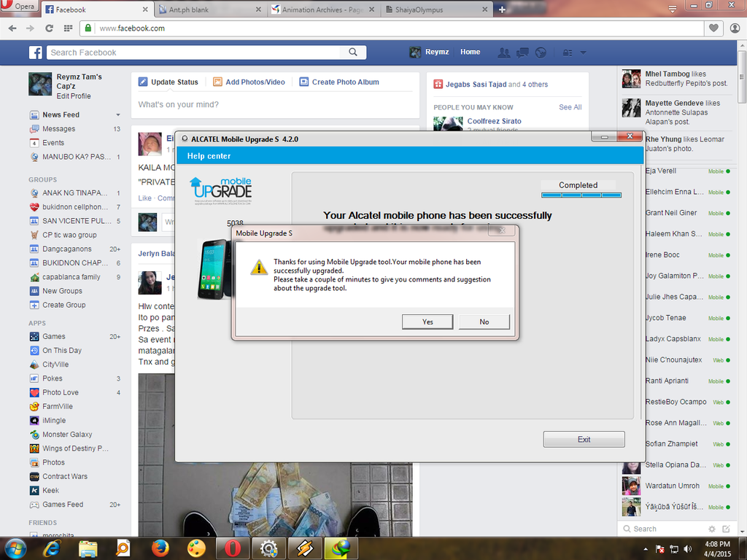Open Facebook friend requests icon
The height and width of the screenshot is (560, 747).
click(x=503, y=52)
